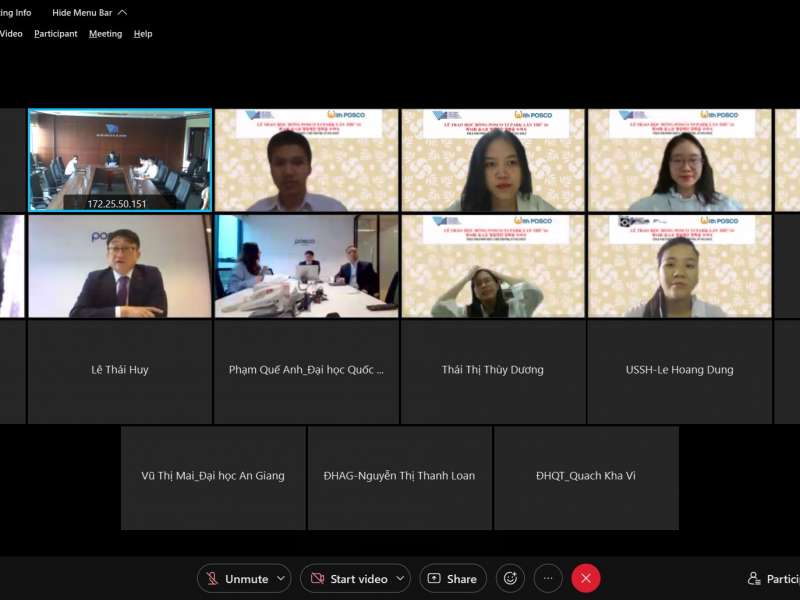Expand the video options arrow beside Start video
This screenshot has width=800, height=600.
[400, 579]
